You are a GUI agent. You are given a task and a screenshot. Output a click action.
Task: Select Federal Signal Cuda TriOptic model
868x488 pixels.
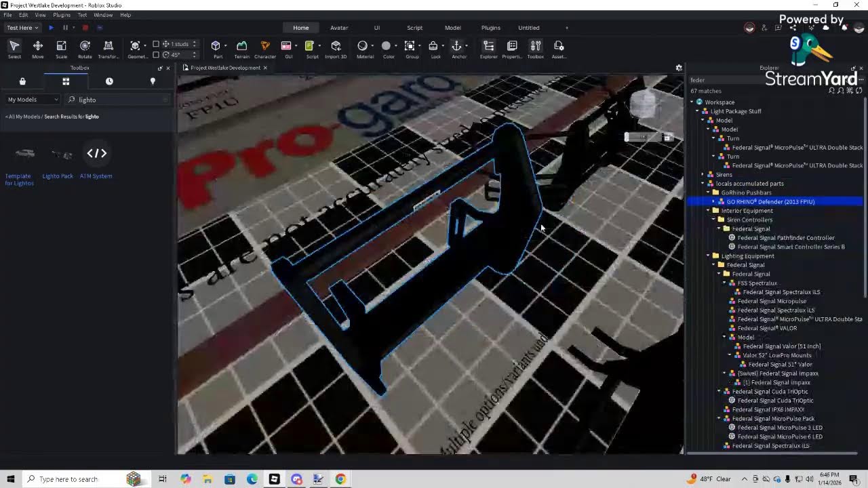(x=770, y=392)
